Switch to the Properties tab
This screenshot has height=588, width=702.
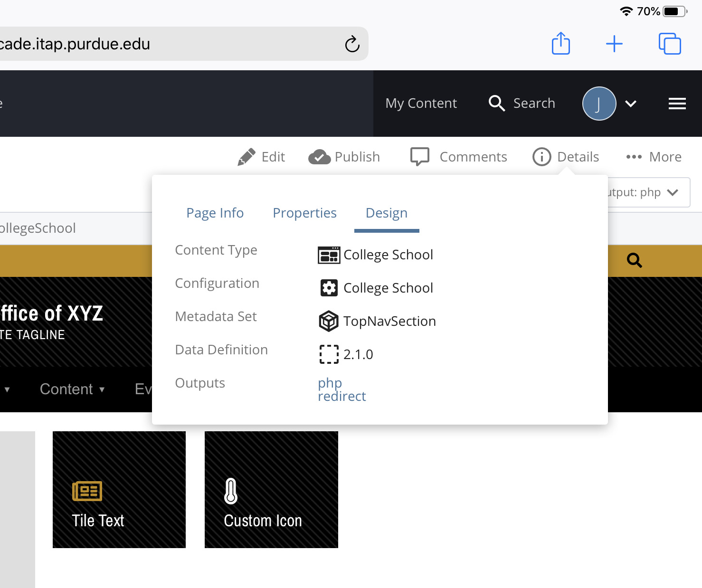(304, 213)
